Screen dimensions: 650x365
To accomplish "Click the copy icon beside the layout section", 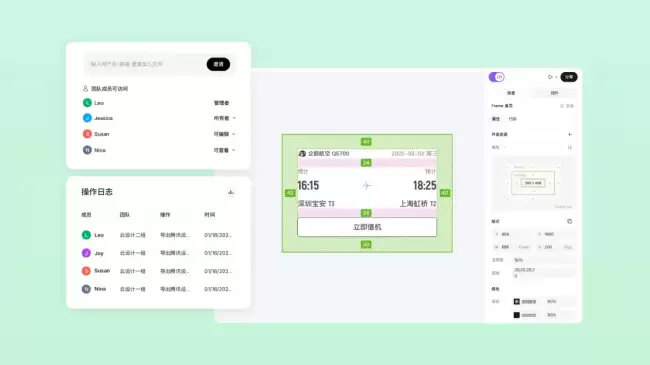I will tap(570, 221).
